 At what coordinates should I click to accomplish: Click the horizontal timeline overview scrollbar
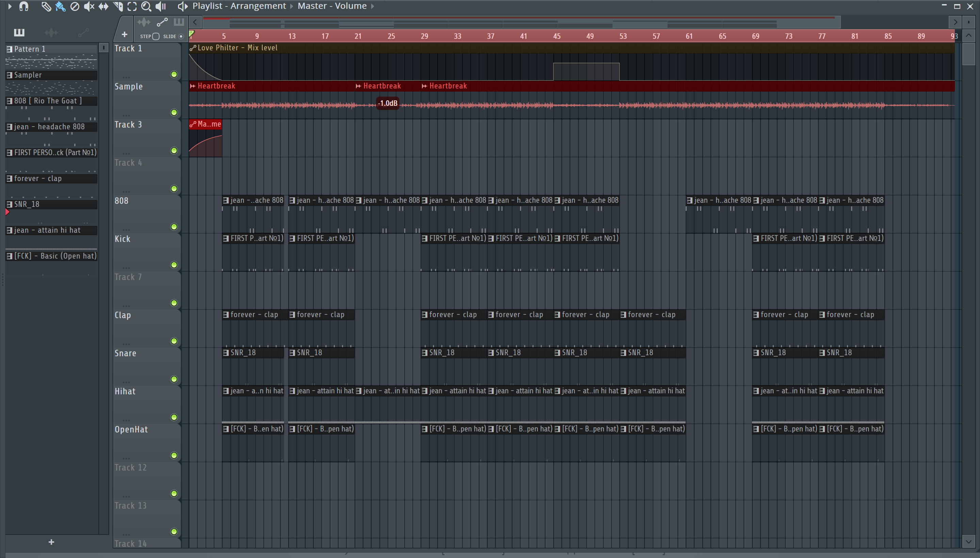click(521, 22)
